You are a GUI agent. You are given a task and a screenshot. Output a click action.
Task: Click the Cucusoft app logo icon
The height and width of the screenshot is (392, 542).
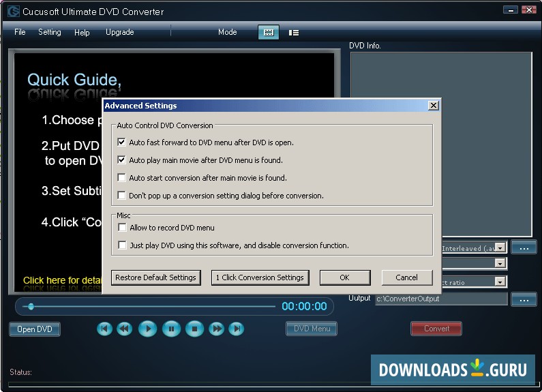click(14, 12)
